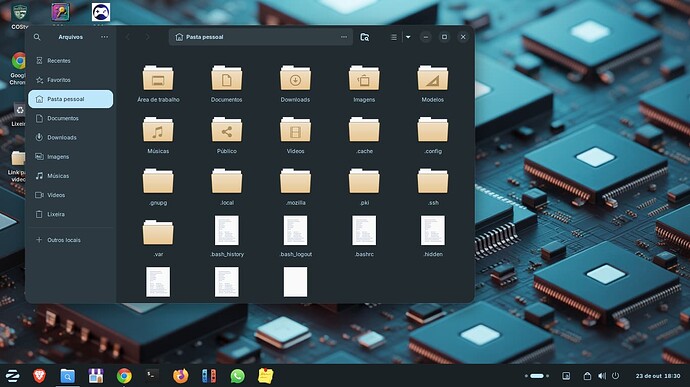690x387 pixels.
Task: Click the search magnifier in the Arquivos sidebar
Action: 37,37
